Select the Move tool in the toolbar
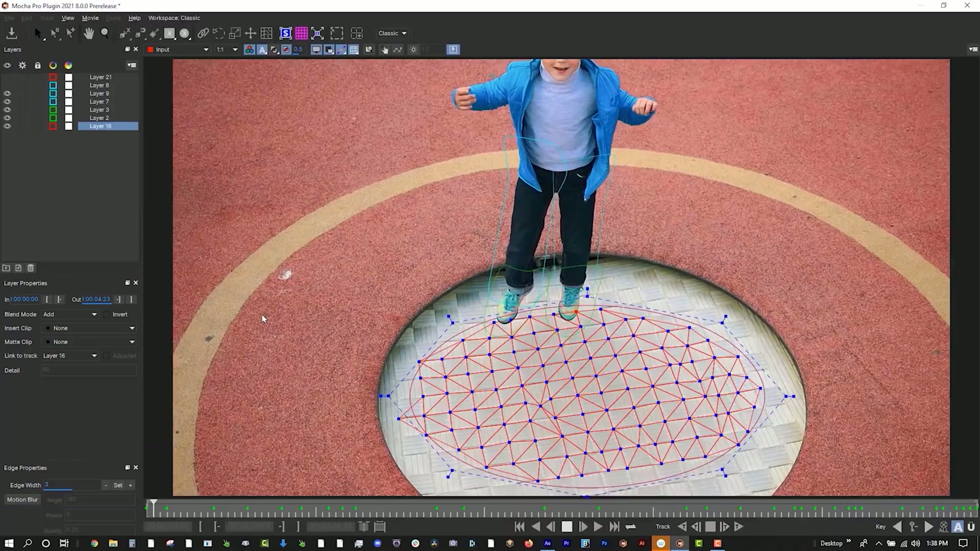Screen dimensions: 980x551 [x=250, y=33]
